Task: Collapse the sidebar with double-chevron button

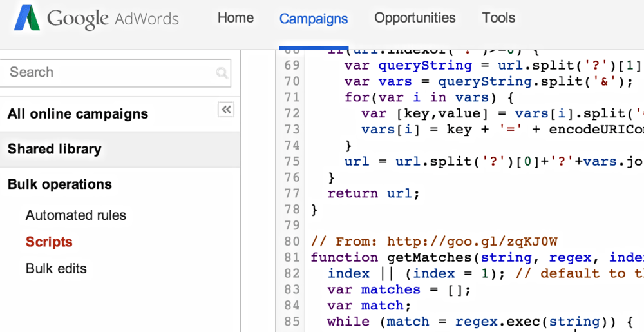Action: [x=225, y=110]
